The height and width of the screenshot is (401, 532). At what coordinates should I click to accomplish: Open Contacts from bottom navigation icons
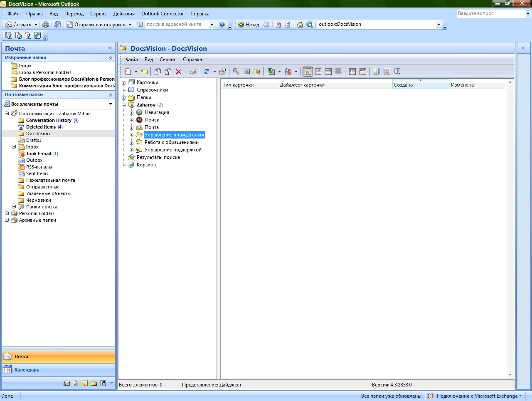66,383
